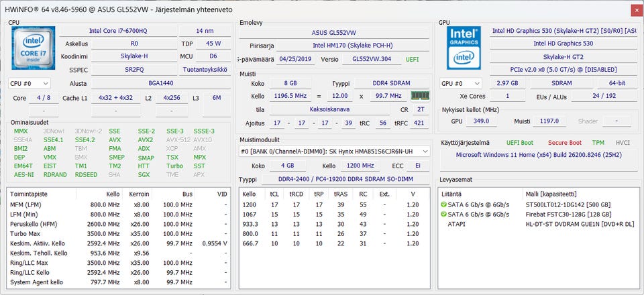Click the DDR4 SDRAM memory type value
Screen dimensions: 644x295
[391, 83]
